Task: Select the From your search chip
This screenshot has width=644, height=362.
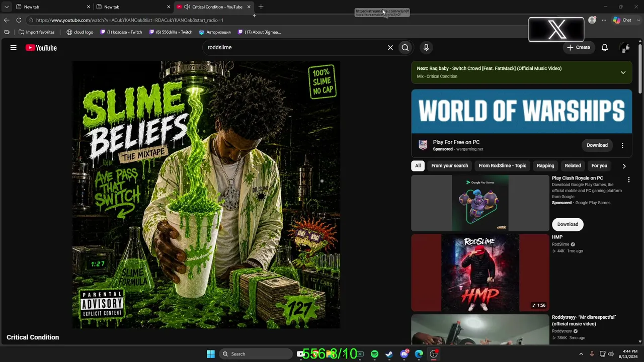Action: pos(450,165)
